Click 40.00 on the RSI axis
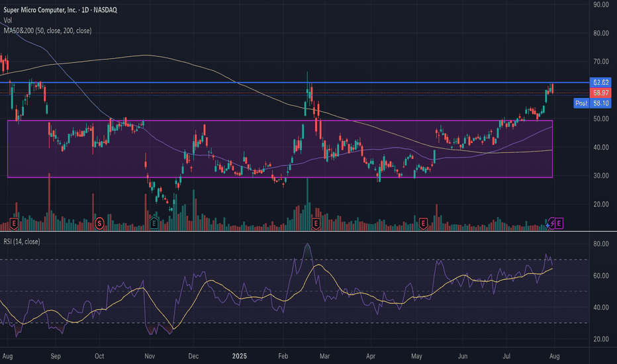The height and width of the screenshot is (364, 617). (x=601, y=307)
